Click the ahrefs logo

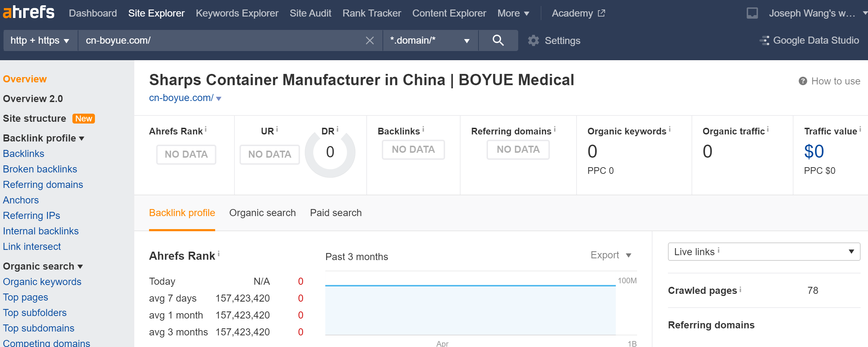pyautogui.click(x=28, y=12)
